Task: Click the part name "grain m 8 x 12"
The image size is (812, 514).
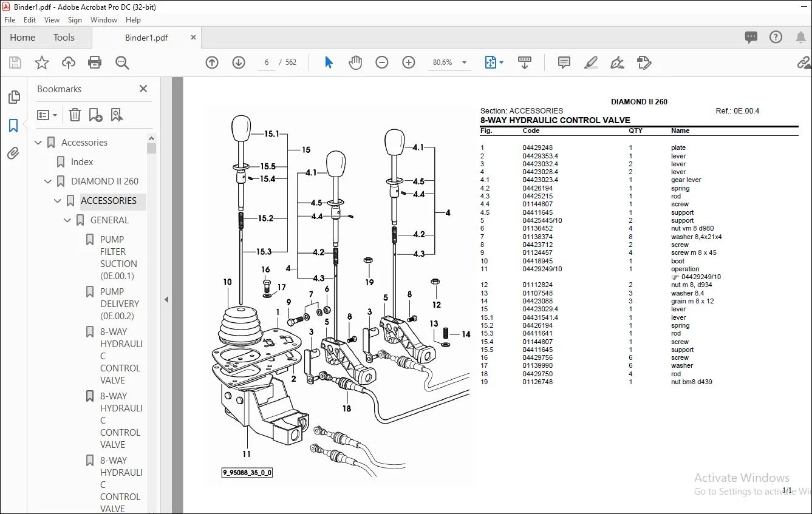Action: pos(692,302)
